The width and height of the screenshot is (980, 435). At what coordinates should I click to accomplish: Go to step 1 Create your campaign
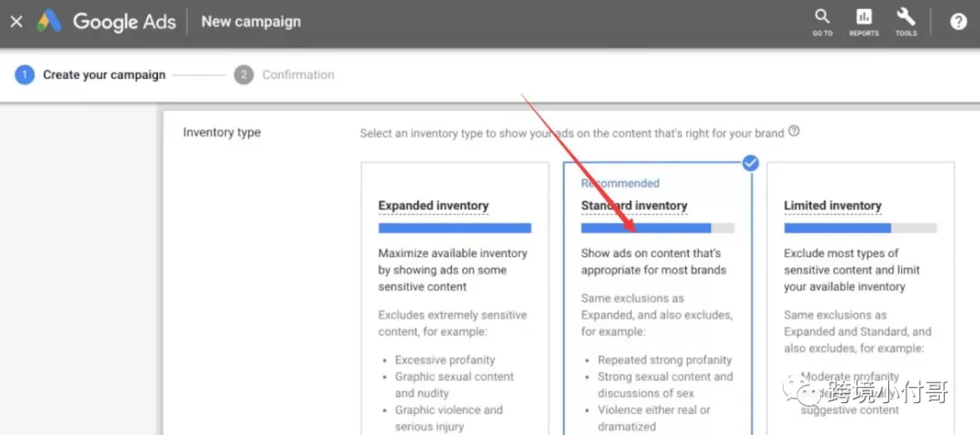pyautogui.click(x=91, y=75)
